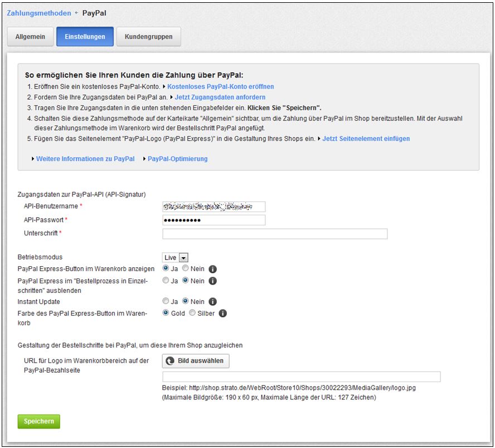Click info icon next to Bestellprozess ausblenden option
Screen dimensions: 495x448
click(212, 281)
